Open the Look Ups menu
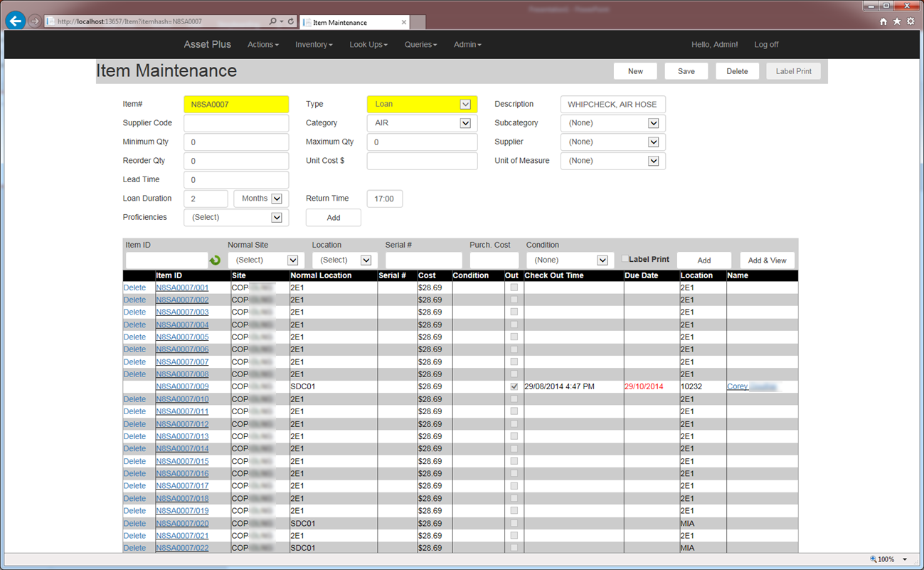The height and width of the screenshot is (570, 924). [x=368, y=44]
